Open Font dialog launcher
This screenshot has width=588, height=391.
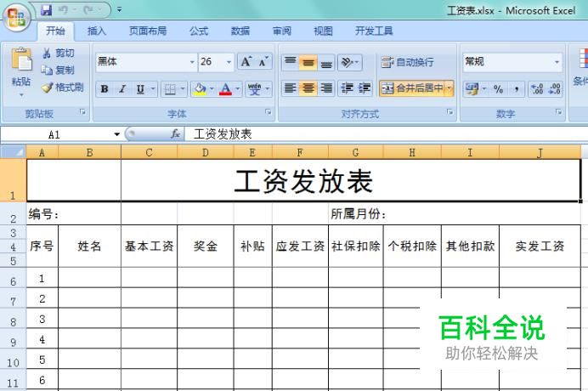(268, 112)
